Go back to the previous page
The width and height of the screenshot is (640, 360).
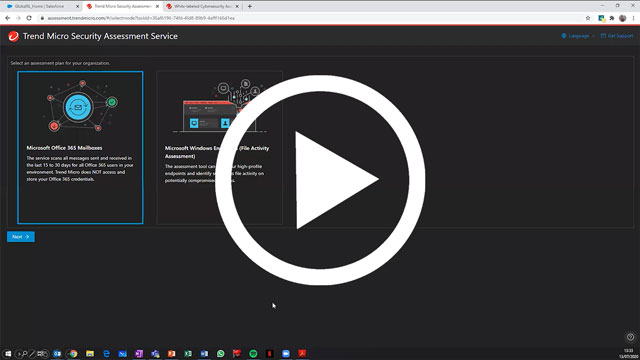pos(7,18)
